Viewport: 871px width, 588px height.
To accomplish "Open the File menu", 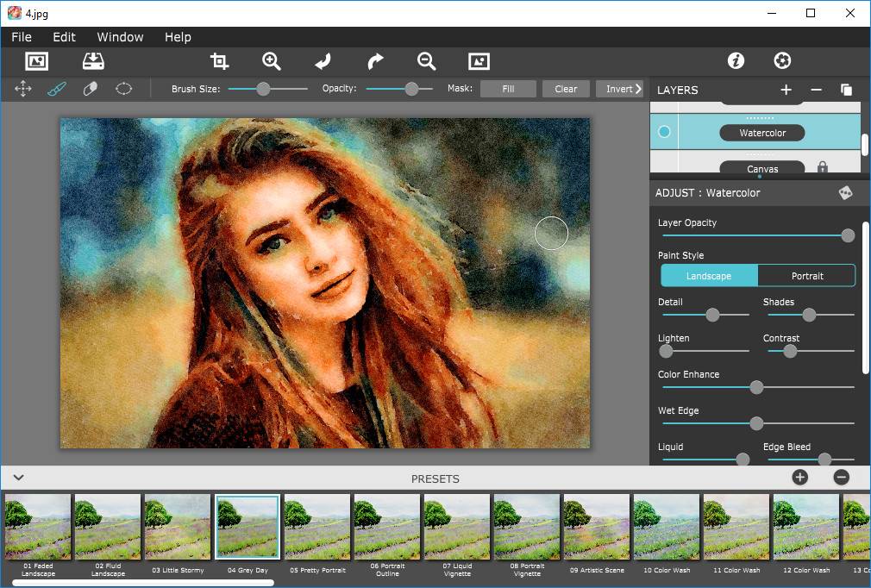I will (22, 37).
